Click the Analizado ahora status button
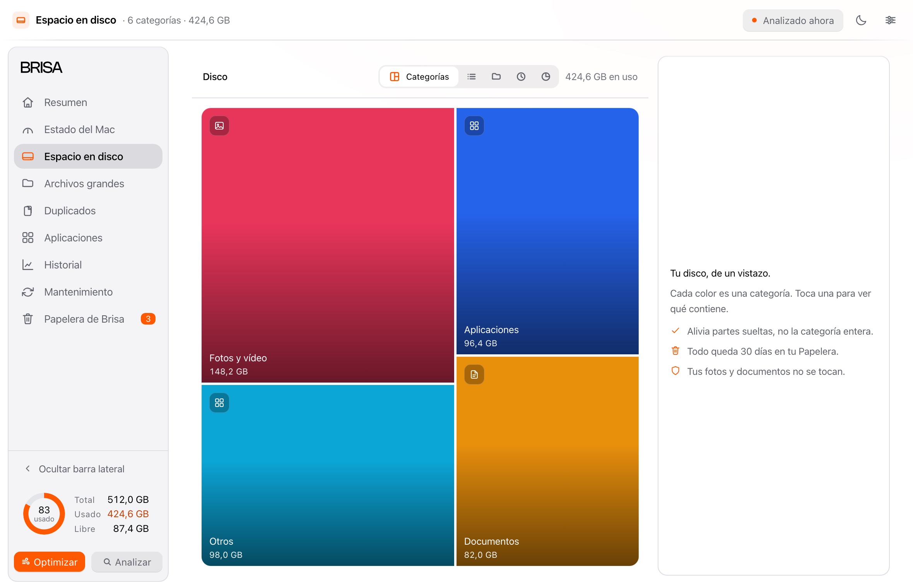 pos(793,21)
